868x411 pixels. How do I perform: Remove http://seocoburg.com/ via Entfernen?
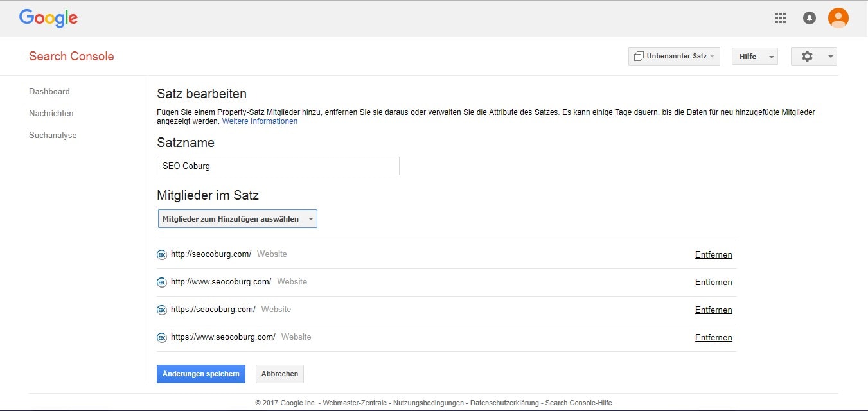(713, 254)
